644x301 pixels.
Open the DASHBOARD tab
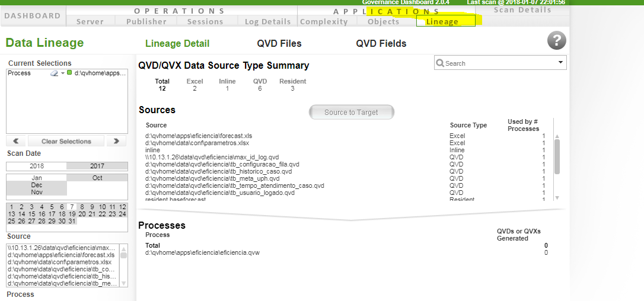(x=33, y=16)
